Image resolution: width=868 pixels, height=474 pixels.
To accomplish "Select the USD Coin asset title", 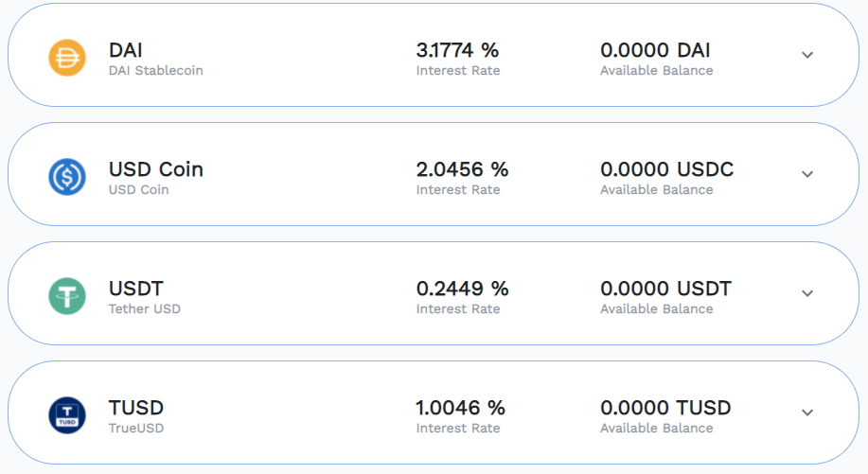I will [156, 169].
